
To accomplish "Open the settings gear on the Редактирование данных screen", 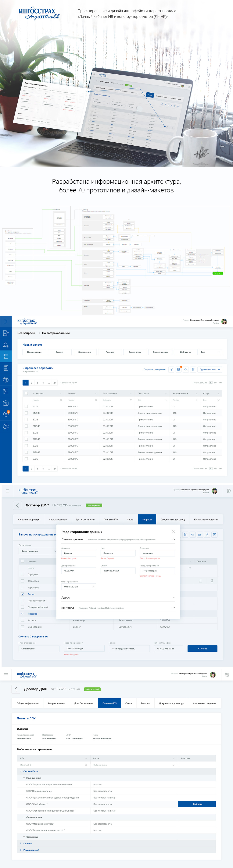I will pyautogui.click(x=229, y=491).
